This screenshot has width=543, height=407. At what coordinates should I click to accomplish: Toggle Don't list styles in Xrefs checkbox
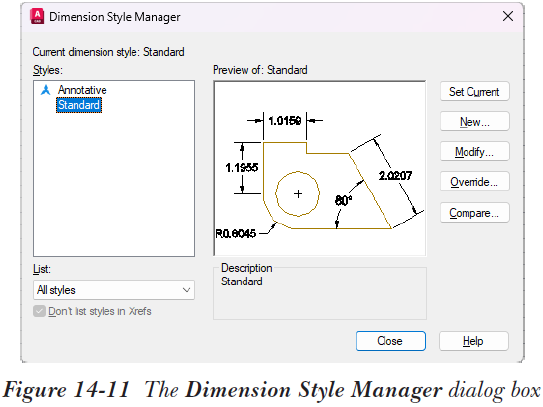(39, 311)
